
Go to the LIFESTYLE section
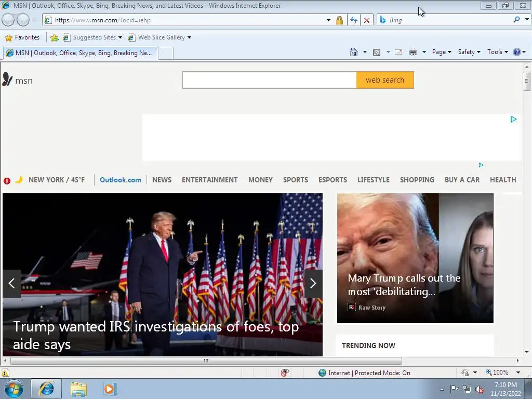click(x=374, y=180)
